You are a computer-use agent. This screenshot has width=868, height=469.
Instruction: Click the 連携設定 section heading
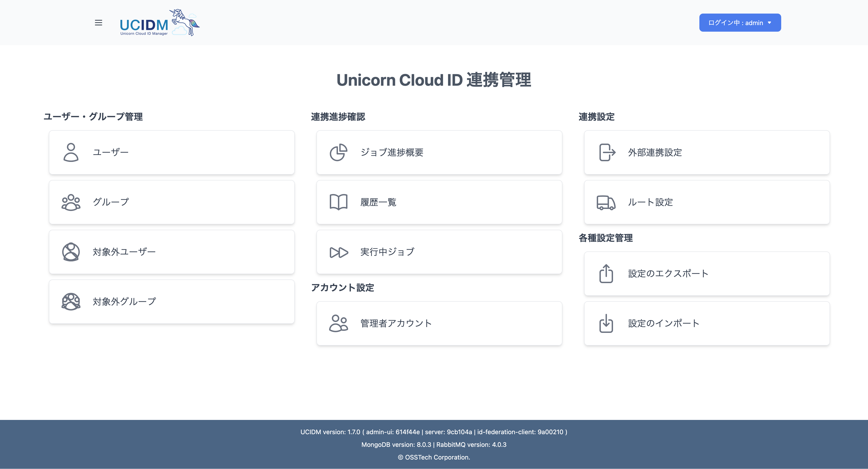[x=597, y=117]
